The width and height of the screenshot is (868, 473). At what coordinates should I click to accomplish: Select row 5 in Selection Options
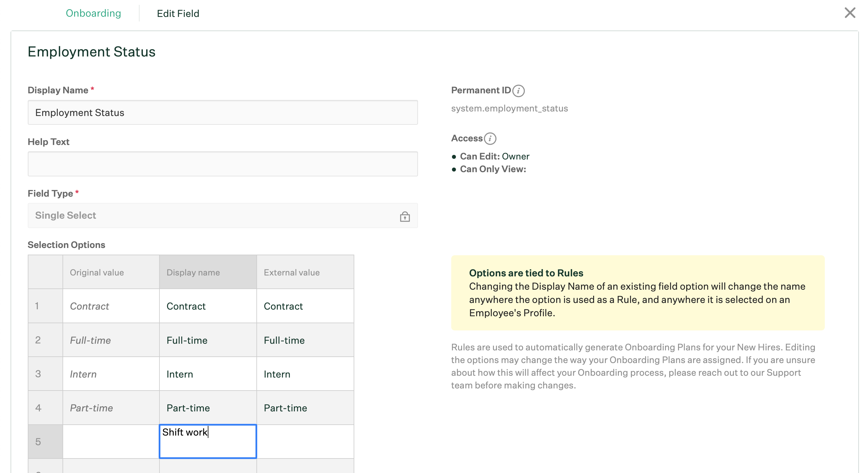coord(45,441)
